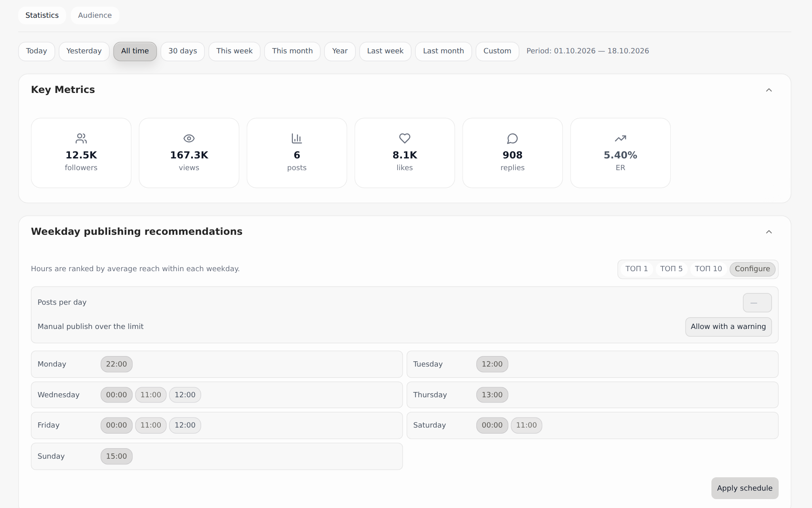812x508 pixels.
Task: Toggle Monday 22:00 time chip
Action: (116, 364)
